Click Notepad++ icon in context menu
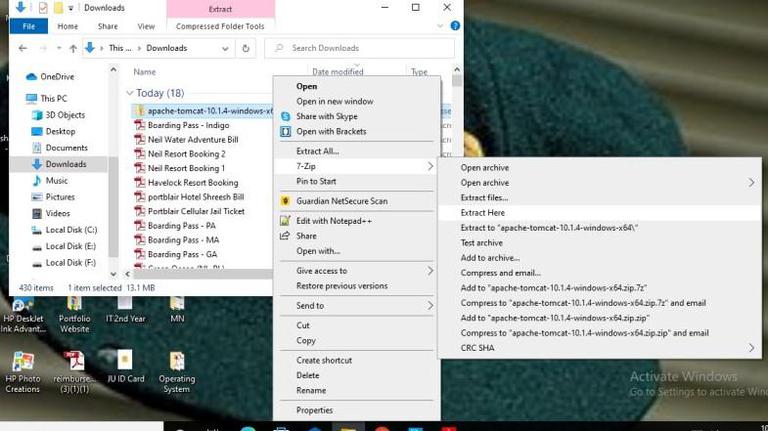Image resolution: width=768 pixels, height=431 pixels. 285,221
